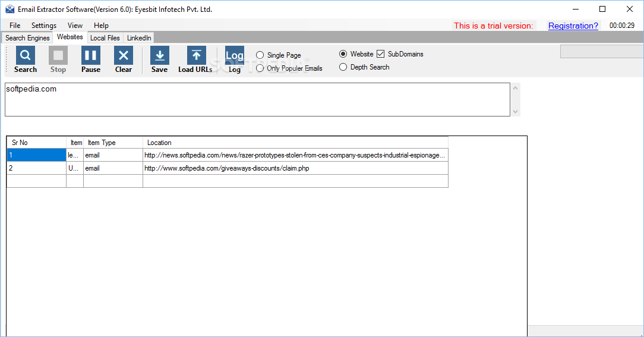644x337 pixels.
Task: Click the email type cell in row 2
Action: 113,168
